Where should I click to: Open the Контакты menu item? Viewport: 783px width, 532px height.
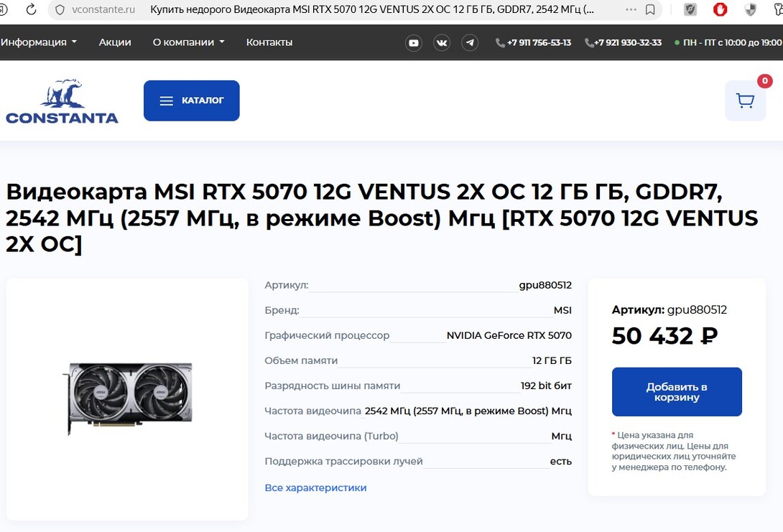coord(269,42)
